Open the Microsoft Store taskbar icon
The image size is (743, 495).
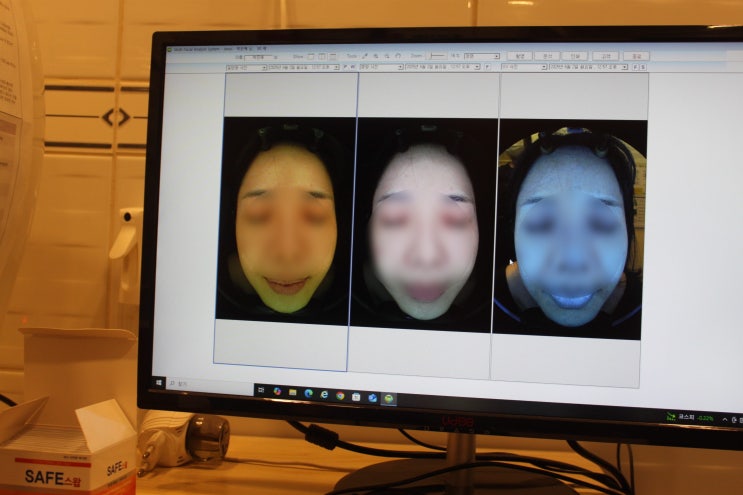(x=356, y=397)
